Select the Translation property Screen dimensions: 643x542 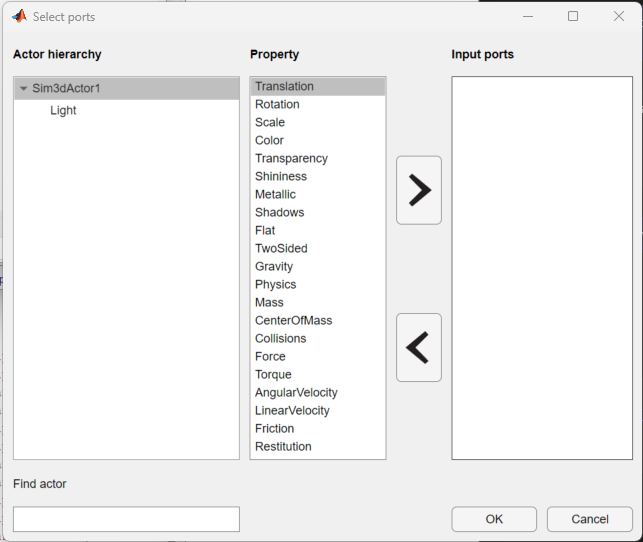318,87
